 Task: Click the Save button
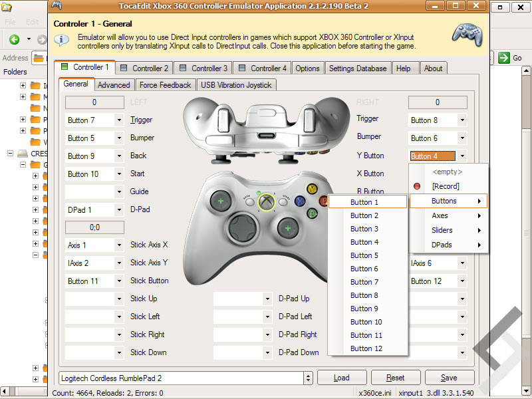[450, 377]
